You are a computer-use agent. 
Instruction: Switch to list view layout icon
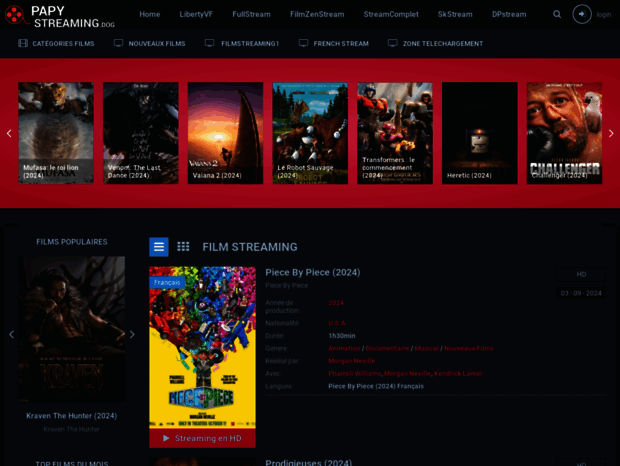159,247
